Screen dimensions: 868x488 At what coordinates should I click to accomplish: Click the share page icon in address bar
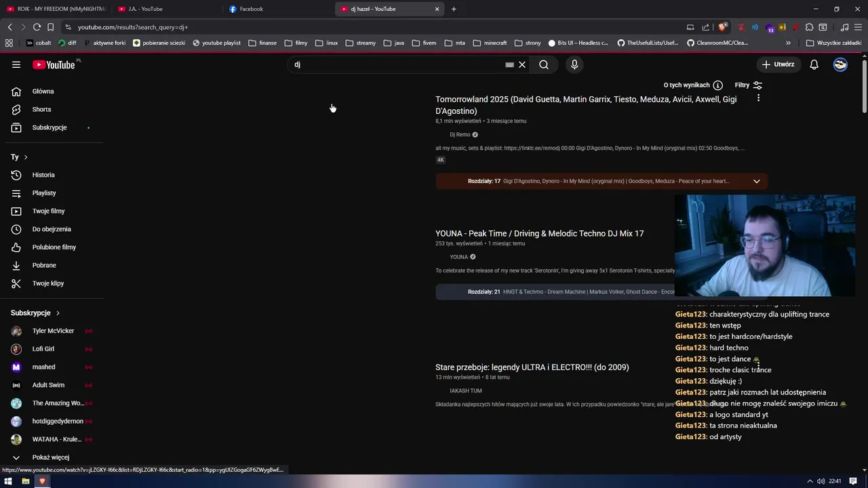pos(706,27)
